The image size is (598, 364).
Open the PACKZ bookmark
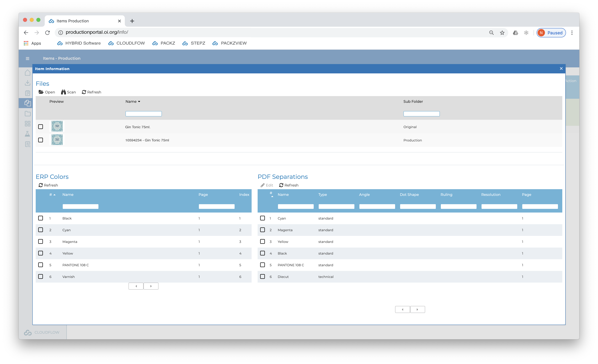(x=164, y=43)
